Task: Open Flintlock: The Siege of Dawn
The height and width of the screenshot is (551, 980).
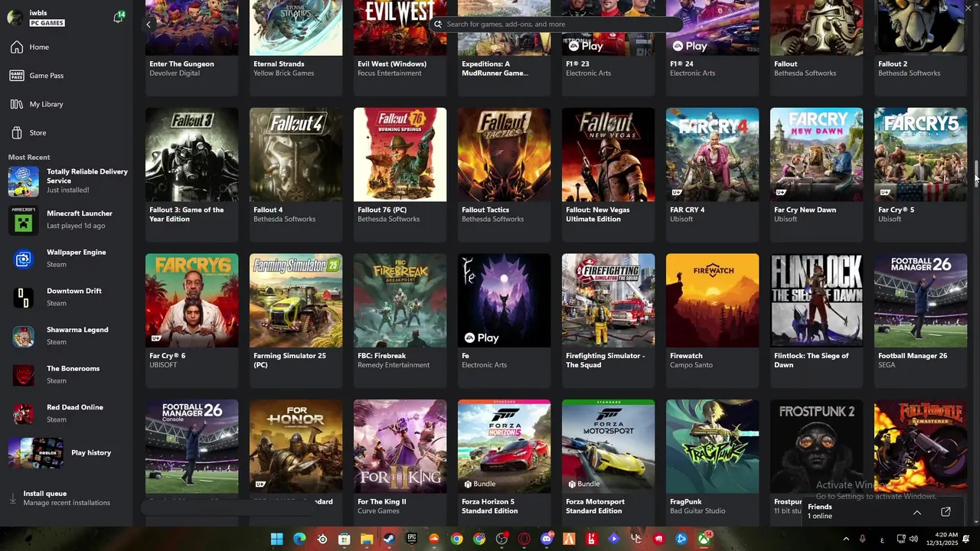Action: (816, 321)
